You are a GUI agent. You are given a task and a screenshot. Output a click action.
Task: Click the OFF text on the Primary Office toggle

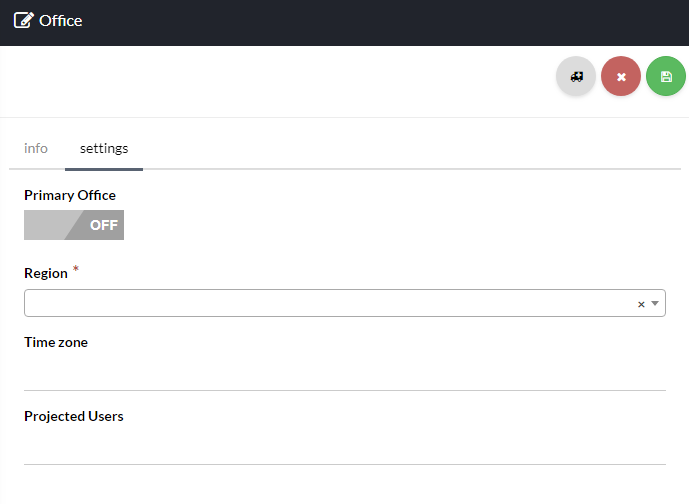pos(103,225)
